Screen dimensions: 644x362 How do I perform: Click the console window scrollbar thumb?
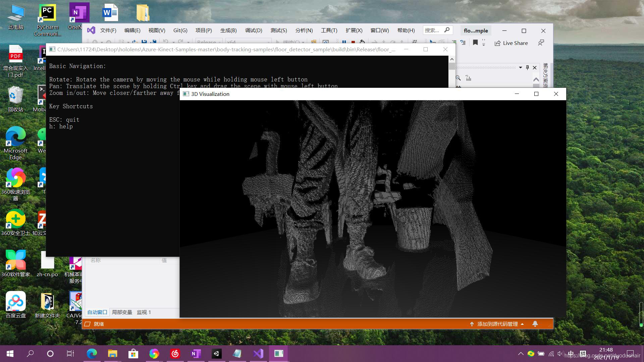point(452,66)
